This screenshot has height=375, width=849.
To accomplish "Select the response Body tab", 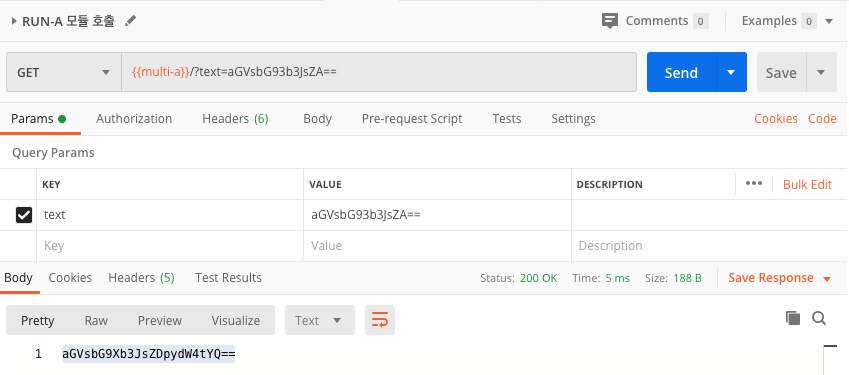I will coord(18,278).
